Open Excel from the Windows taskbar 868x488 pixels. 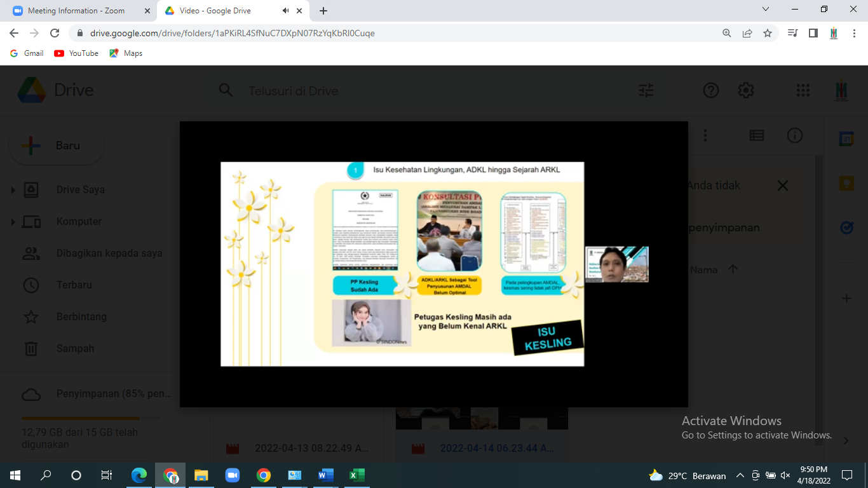pyautogui.click(x=356, y=475)
